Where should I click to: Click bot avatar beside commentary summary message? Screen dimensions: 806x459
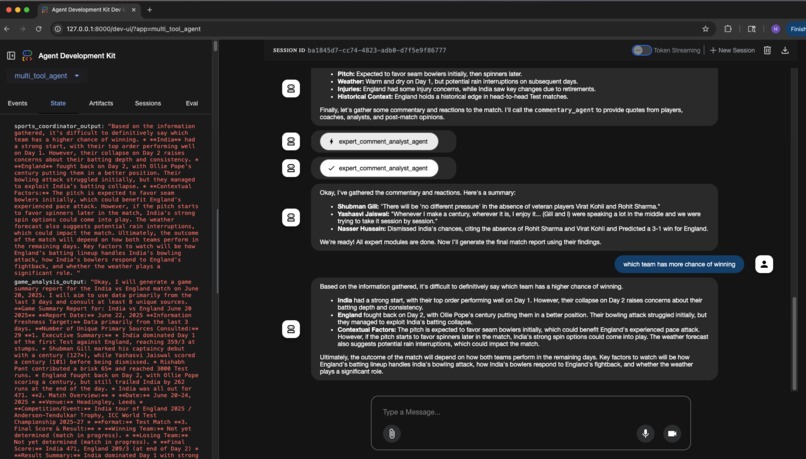(291, 217)
